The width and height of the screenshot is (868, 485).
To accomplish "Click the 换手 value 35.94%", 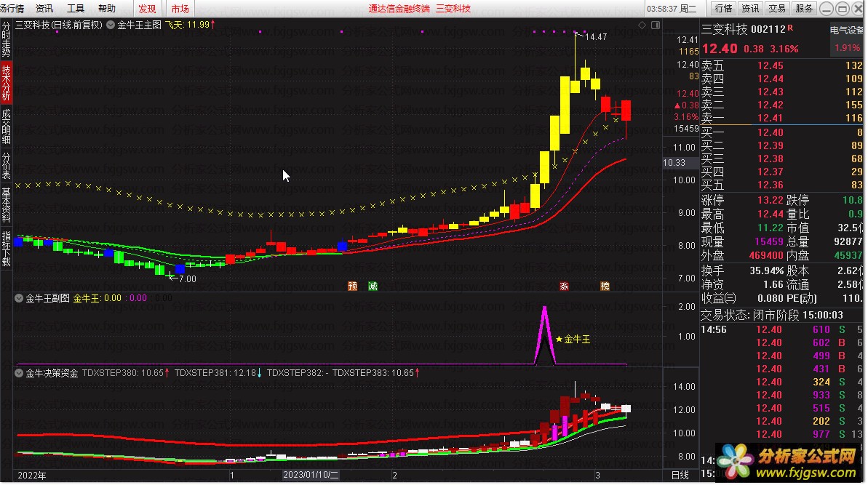I will coord(766,271).
